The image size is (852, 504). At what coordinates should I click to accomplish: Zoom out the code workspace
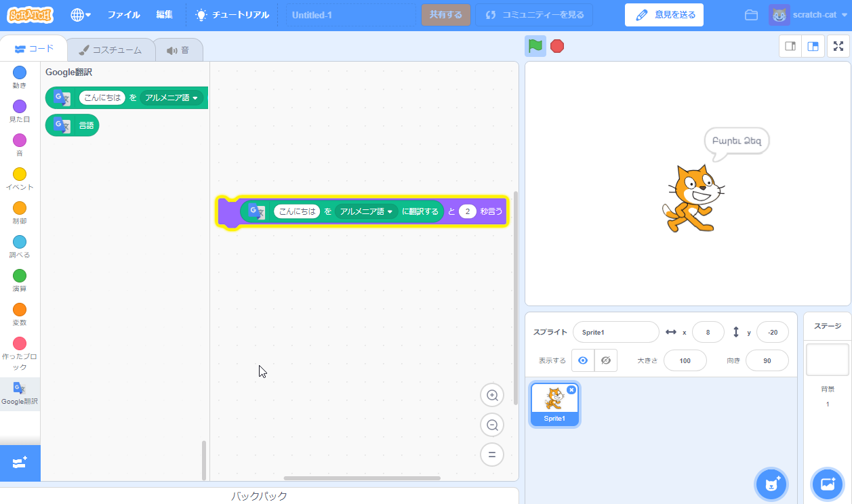(492, 425)
